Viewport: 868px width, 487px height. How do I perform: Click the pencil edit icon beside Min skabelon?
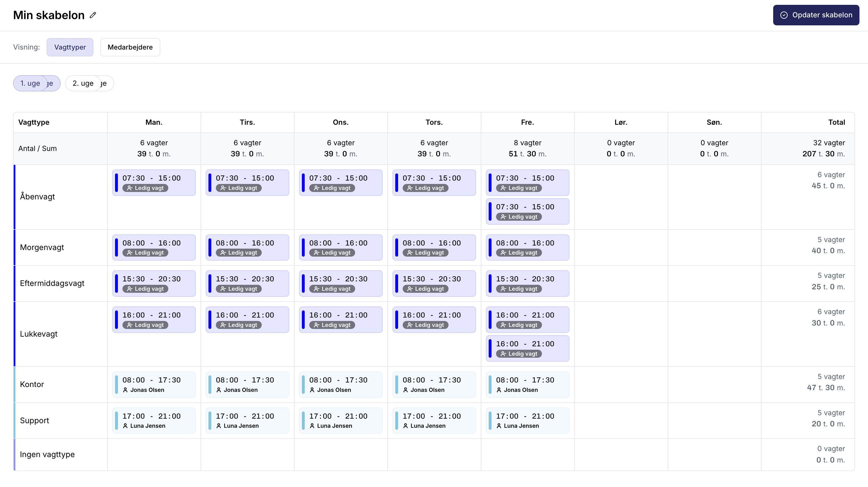93,15
